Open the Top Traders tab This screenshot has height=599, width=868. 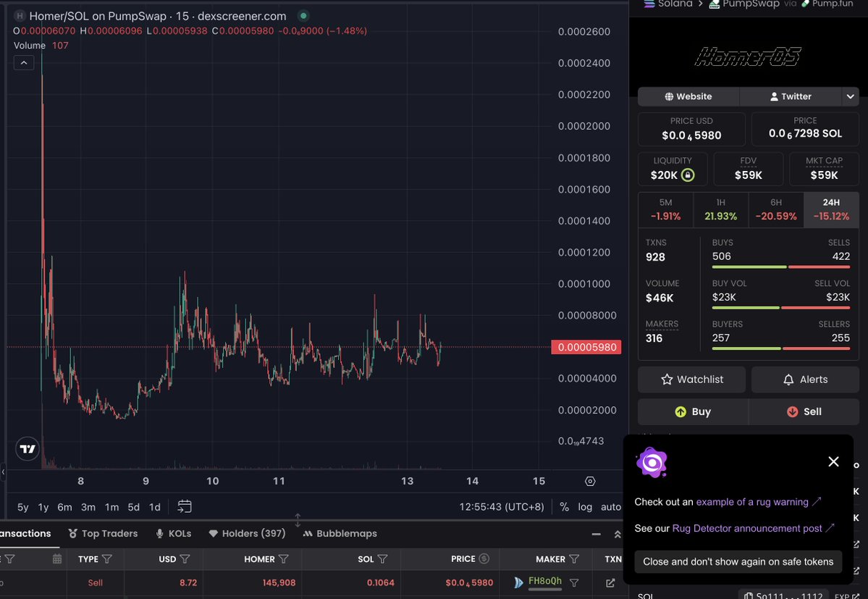click(103, 534)
